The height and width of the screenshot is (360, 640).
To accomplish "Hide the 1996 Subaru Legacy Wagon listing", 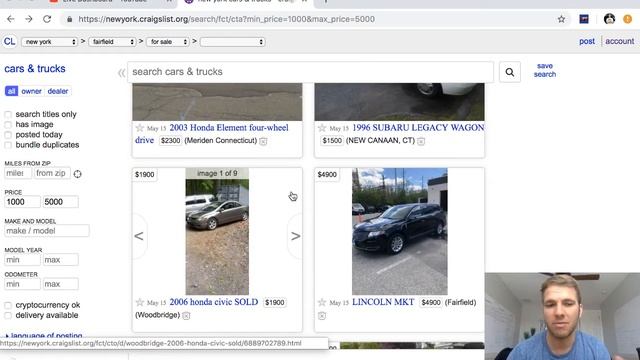I will click(x=421, y=141).
